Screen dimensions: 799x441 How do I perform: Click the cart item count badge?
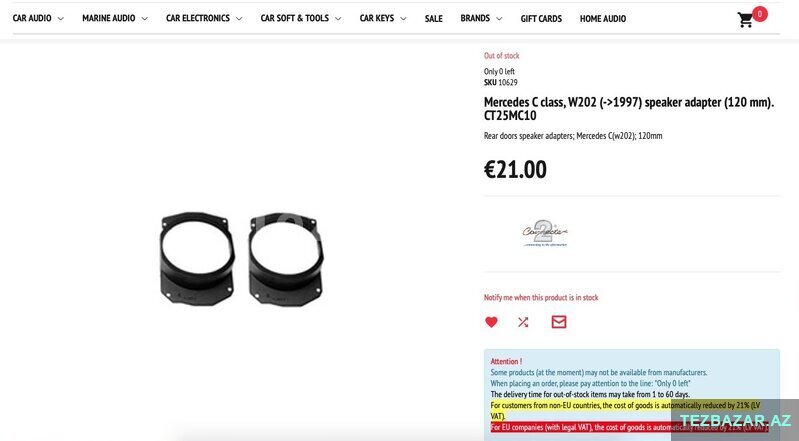point(760,14)
